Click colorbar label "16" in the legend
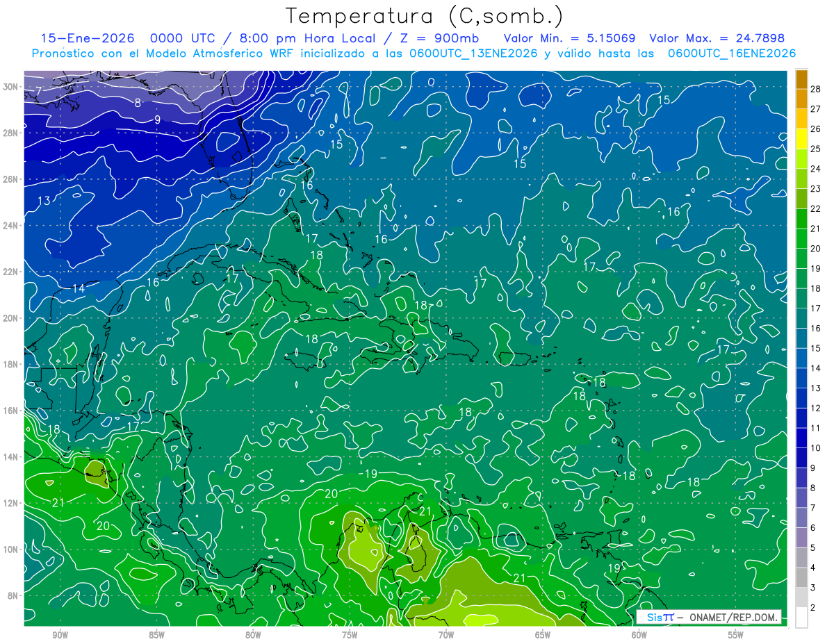 [815, 328]
